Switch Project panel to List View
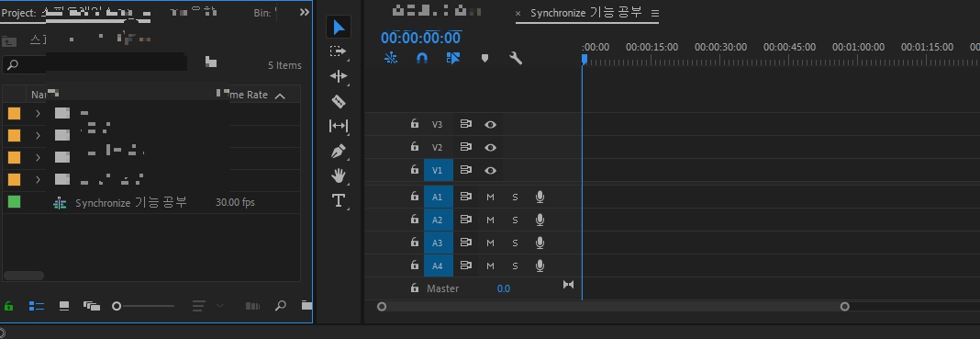Screen dimensions: 980x339 pyautogui.click(x=37, y=306)
